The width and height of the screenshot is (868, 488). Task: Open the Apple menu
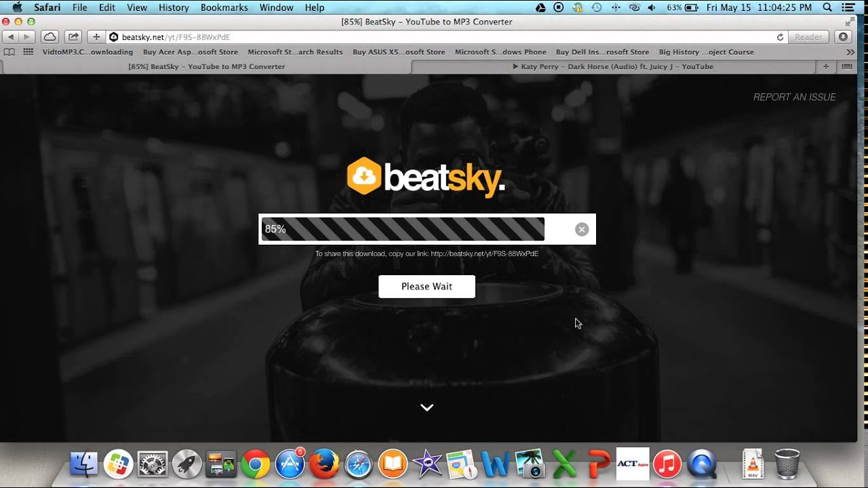[x=17, y=7]
